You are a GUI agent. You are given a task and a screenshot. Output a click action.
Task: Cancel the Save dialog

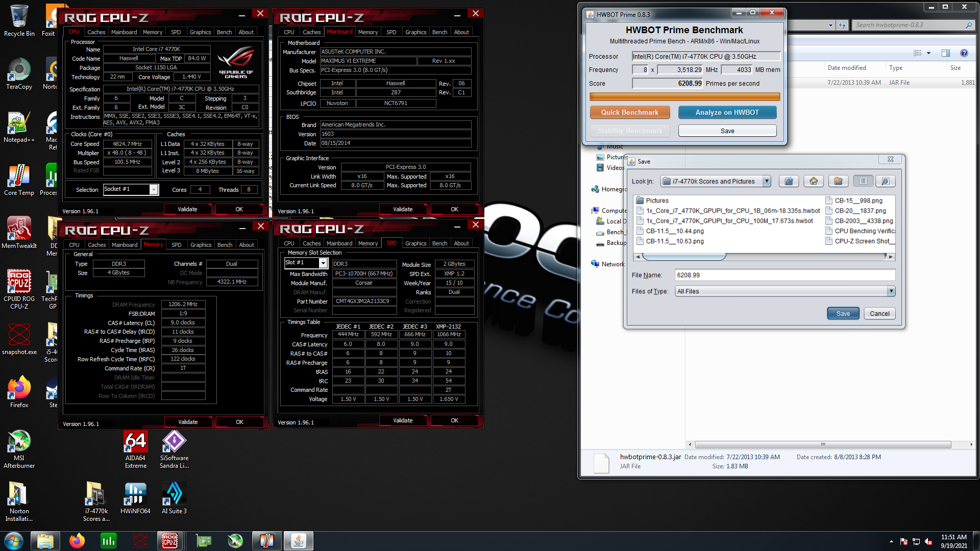point(879,314)
